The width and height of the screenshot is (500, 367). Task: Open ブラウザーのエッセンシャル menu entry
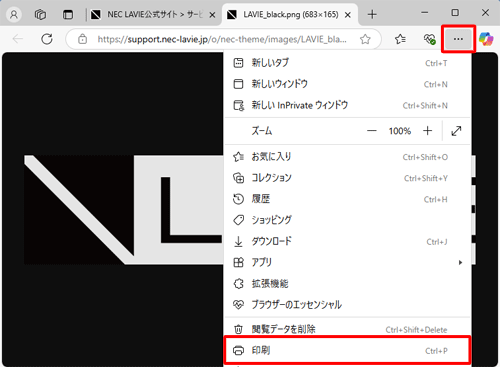point(348,305)
